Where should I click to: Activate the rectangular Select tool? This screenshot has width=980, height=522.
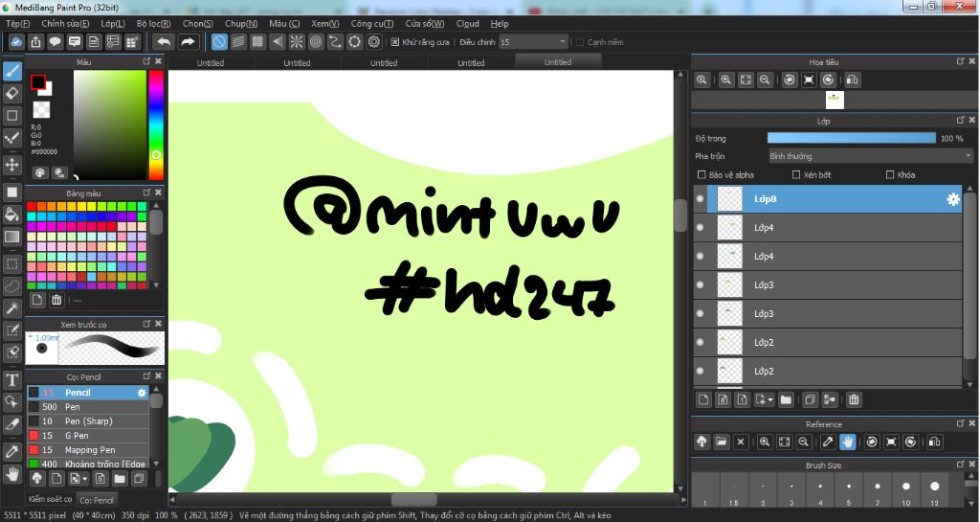coord(11,263)
